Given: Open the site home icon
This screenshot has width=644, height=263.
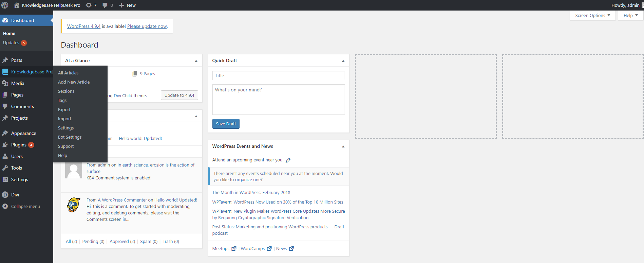Looking at the screenshot, I should coord(17,5).
